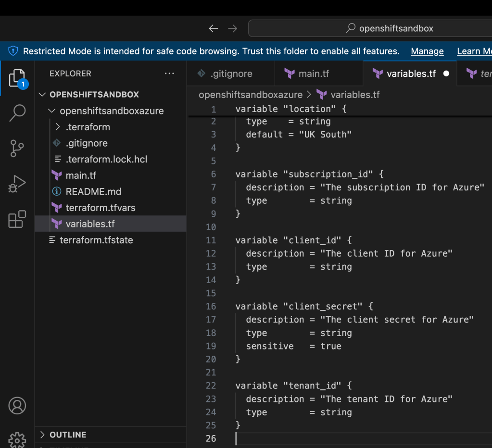Click the Restricted Mode shield icon
The width and height of the screenshot is (492, 448).
(13, 51)
